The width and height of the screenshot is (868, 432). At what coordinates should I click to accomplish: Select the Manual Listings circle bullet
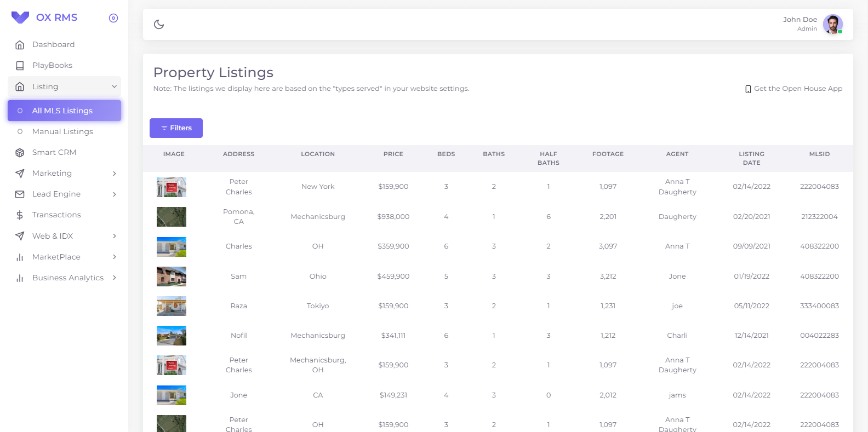[20, 131]
